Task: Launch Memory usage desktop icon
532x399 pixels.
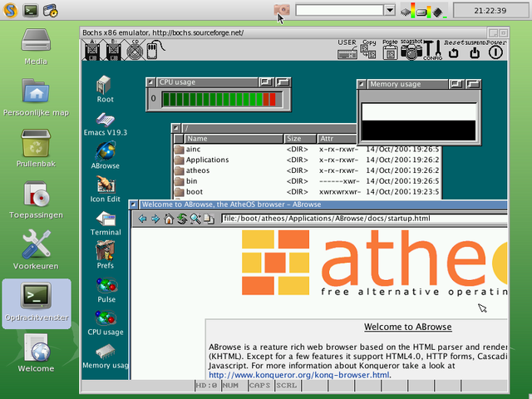Action: pyautogui.click(x=106, y=356)
